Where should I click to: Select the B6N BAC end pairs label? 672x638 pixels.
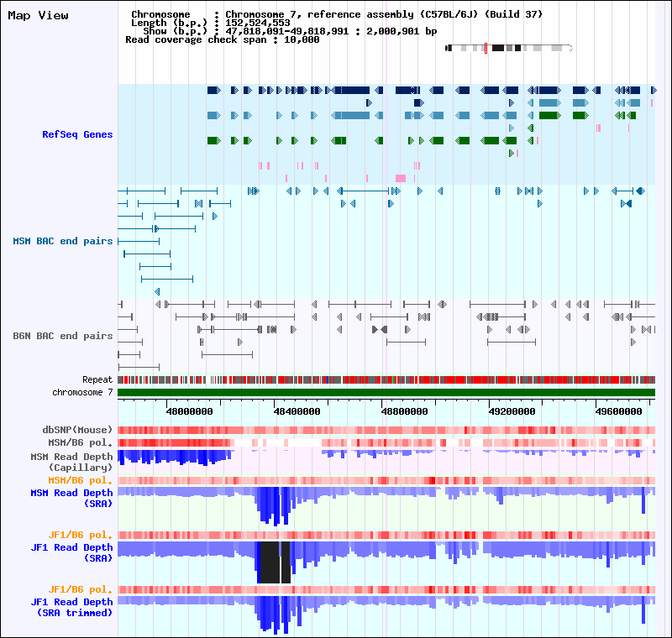point(62,336)
